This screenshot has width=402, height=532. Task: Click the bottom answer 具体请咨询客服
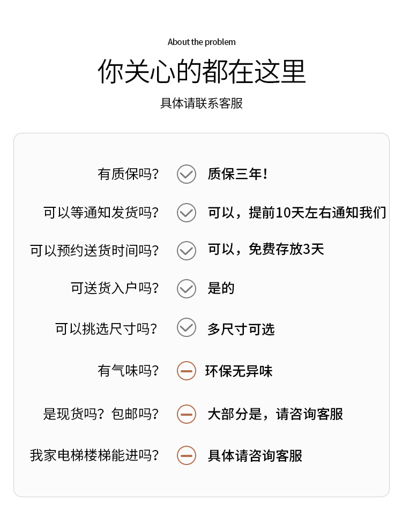pos(255,456)
